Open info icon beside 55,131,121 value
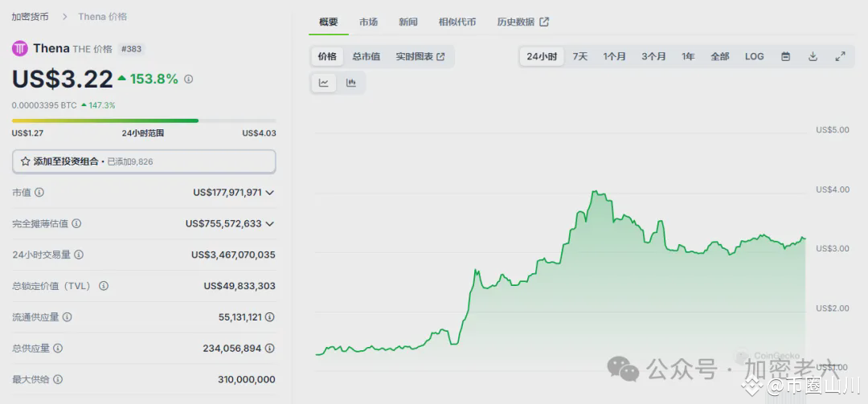This screenshot has width=868, height=404. pyautogui.click(x=269, y=317)
